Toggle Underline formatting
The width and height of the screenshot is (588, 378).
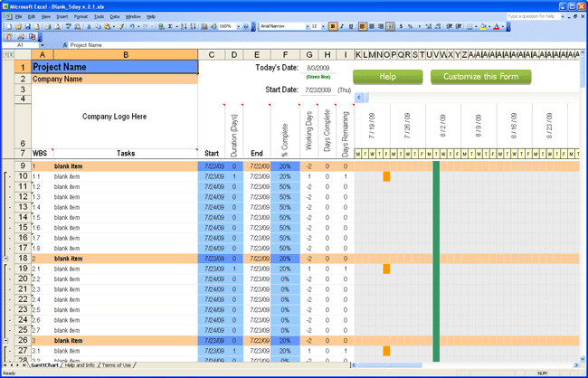coord(351,26)
